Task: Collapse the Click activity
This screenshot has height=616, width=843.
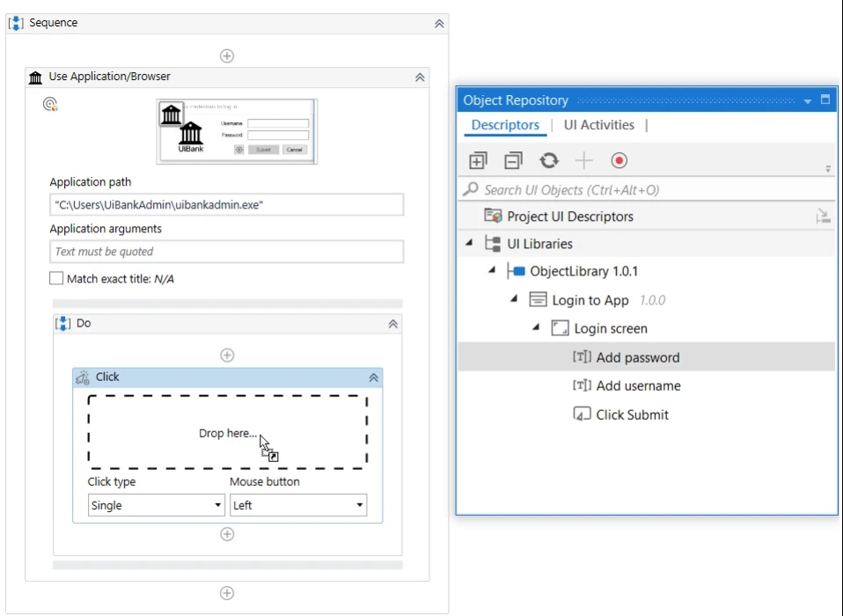Action: pyautogui.click(x=374, y=378)
